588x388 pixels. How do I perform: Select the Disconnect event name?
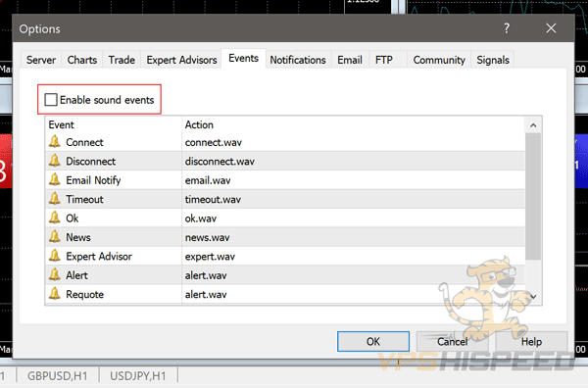(x=91, y=162)
